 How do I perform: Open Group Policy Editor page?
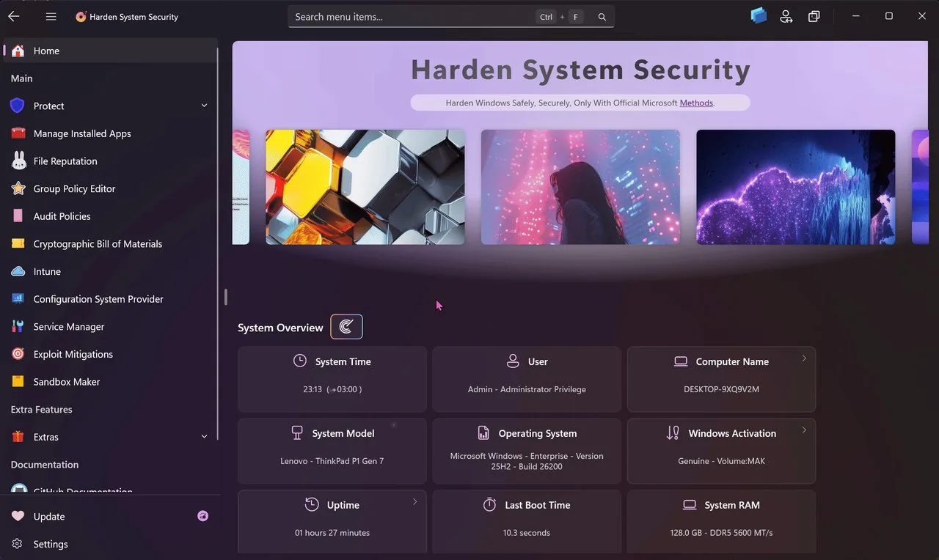74,188
